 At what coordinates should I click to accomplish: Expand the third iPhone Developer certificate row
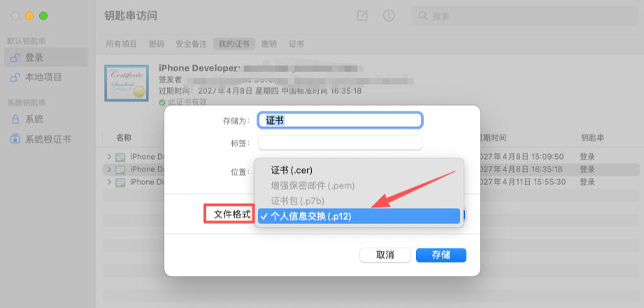click(109, 182)
